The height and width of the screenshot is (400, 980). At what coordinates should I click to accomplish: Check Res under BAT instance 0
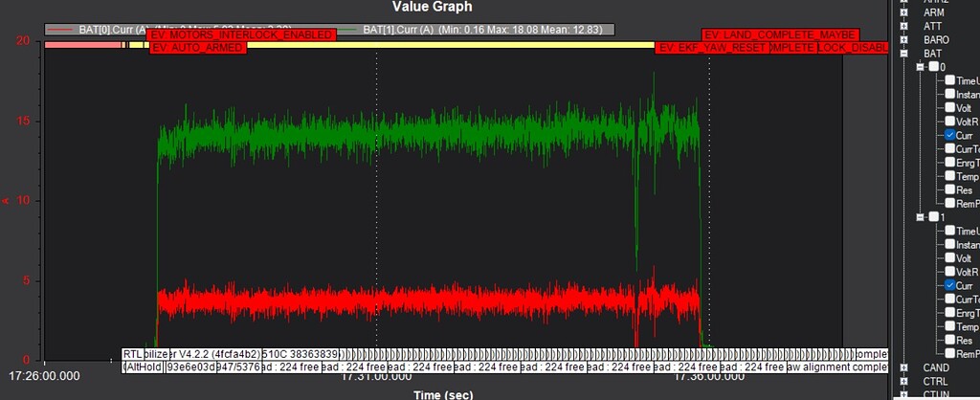point(950,190)
